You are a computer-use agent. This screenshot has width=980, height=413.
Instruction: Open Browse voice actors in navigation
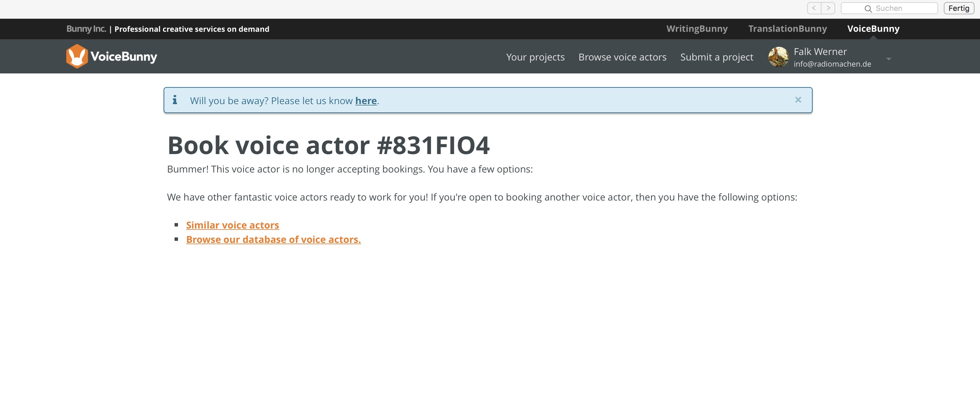(x=622, y=57)
